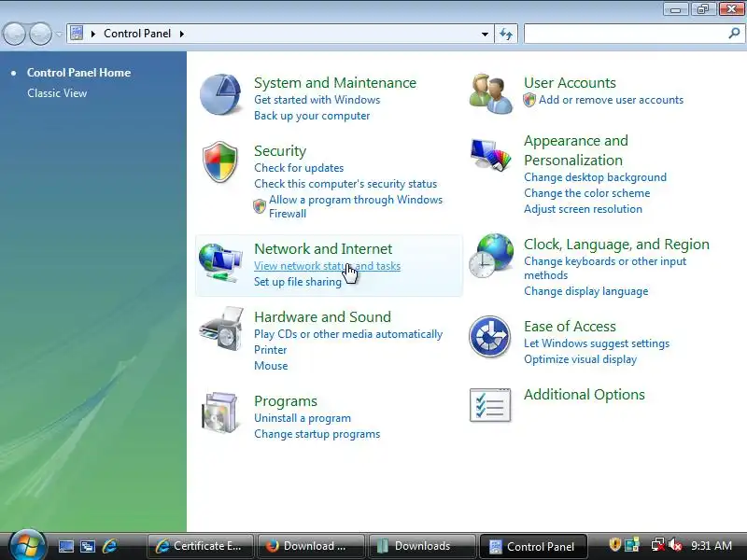Click the search magnifier icon
This screenshot has height=560, width=747.
point(734,34)
